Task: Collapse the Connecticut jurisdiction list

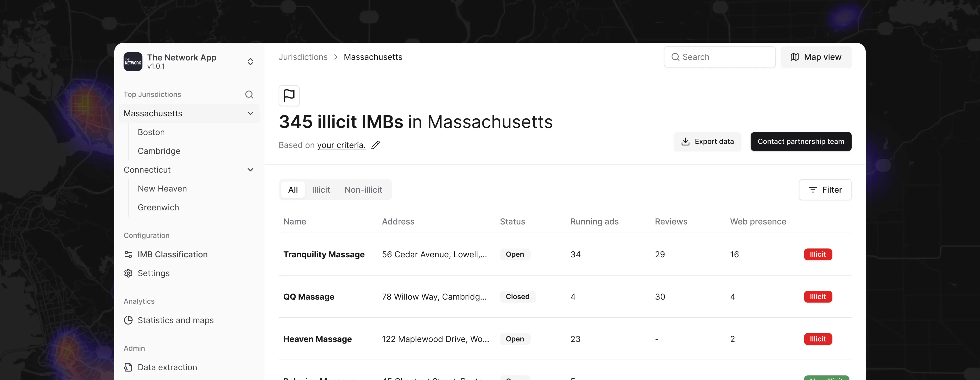Action: pos(250,170)
